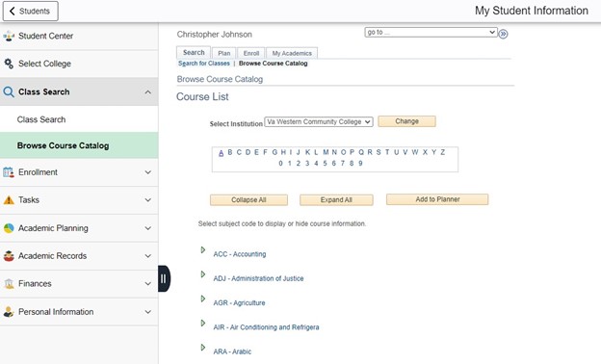Expand ARA - Arabic triangle
The width and height of the screenshot is (601, 364).
(x=203, y=348)
